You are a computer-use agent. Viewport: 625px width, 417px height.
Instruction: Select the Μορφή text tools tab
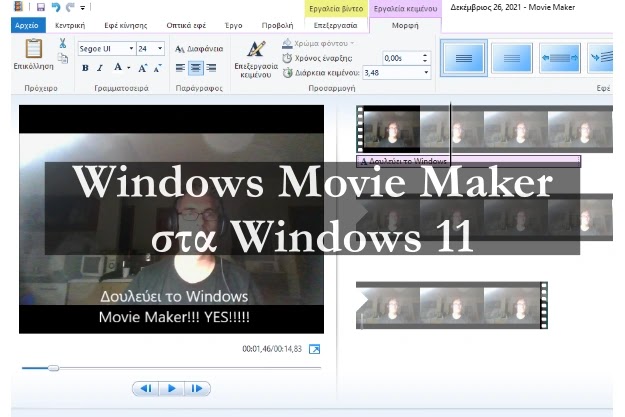pyautogui.click(x=405, y=25)
